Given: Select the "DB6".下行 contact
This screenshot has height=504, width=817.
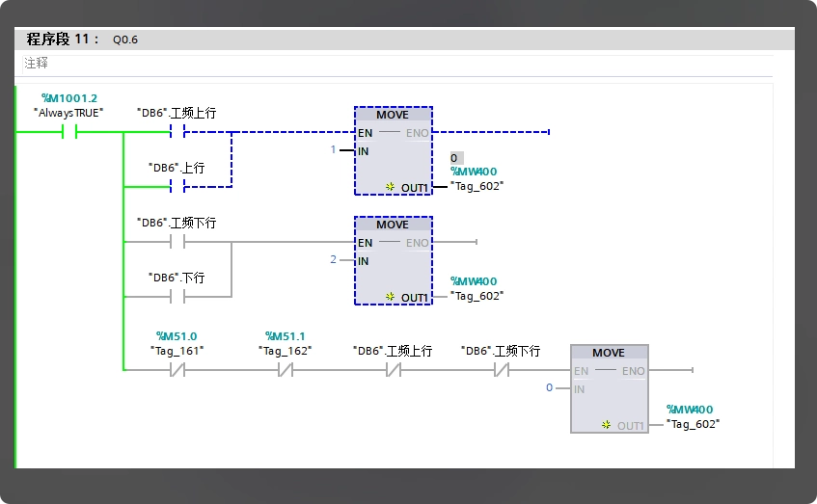Looking at the screenshot, I should (177, 297).
